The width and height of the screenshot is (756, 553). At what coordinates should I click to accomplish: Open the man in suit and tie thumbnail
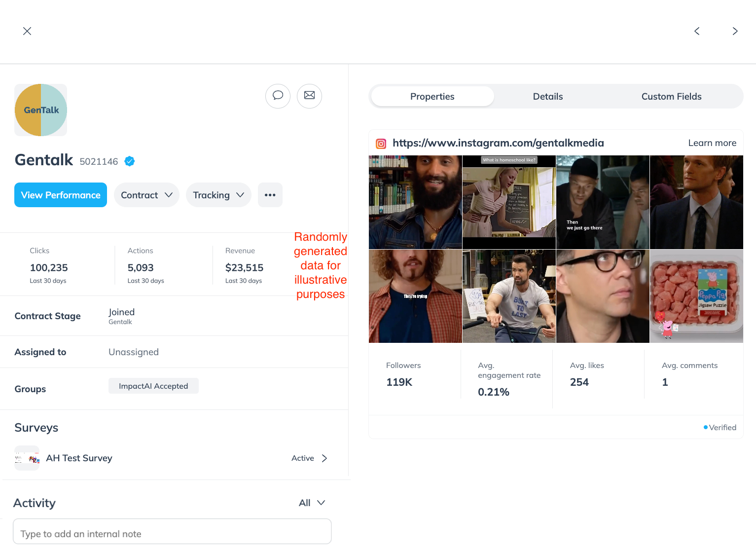(696, 202)
